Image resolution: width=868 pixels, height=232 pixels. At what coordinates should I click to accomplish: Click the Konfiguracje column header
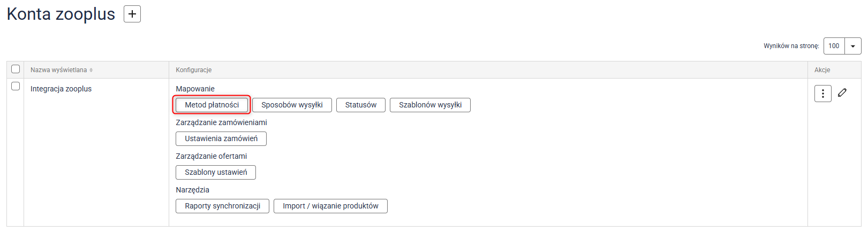point(194,70)
